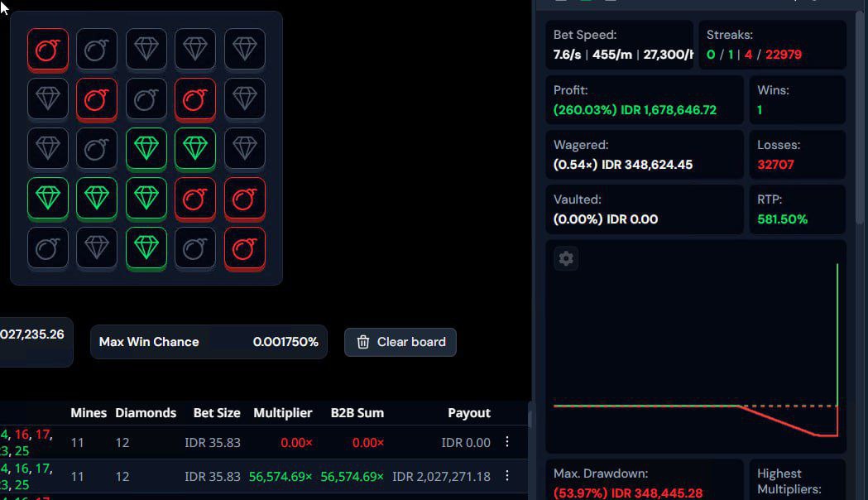The width and height of the screenshot is (868, 500).
Task: Click the grey bomb tile in row five, column four
Action: (194, 248)
